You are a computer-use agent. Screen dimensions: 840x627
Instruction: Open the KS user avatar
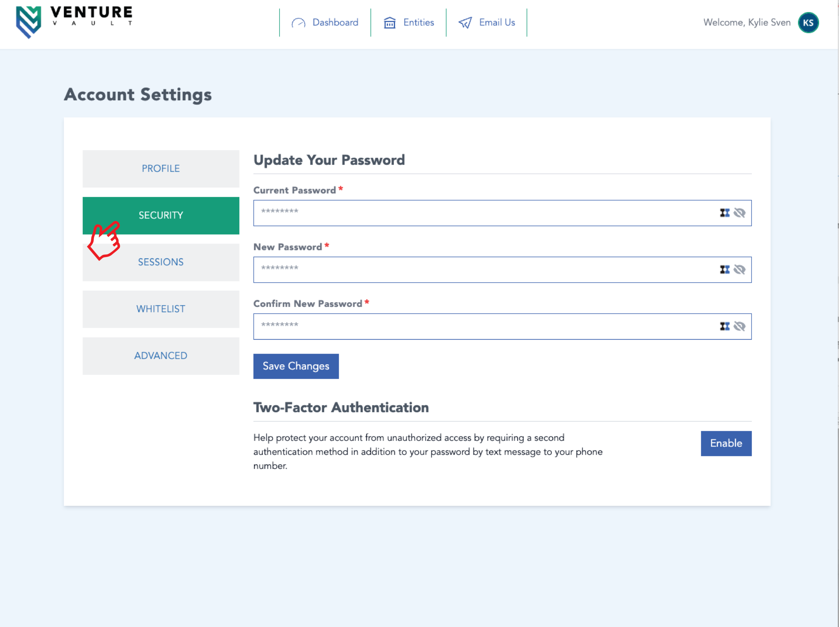point(808,23)
